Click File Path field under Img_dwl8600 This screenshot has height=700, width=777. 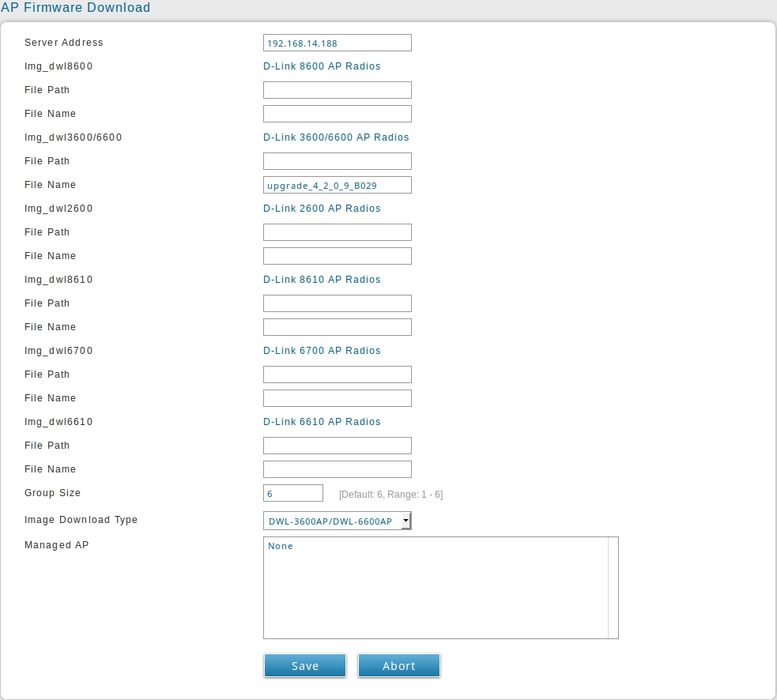(337, 90)
